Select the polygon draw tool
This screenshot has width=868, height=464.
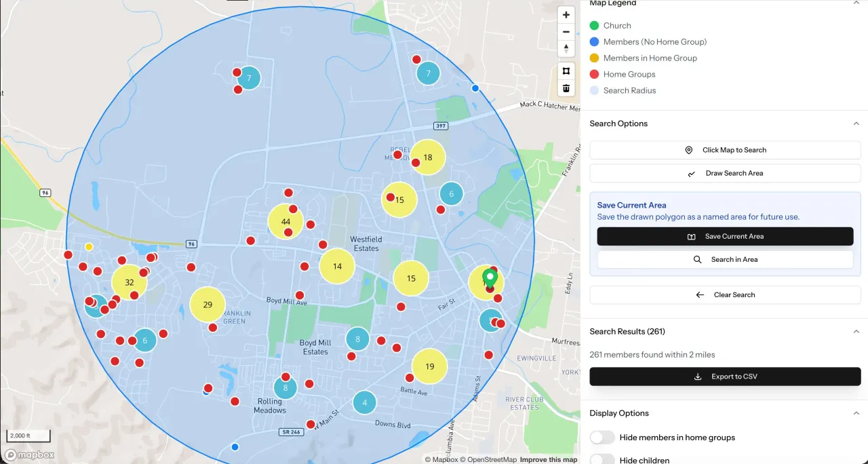[x=566, y=71]
